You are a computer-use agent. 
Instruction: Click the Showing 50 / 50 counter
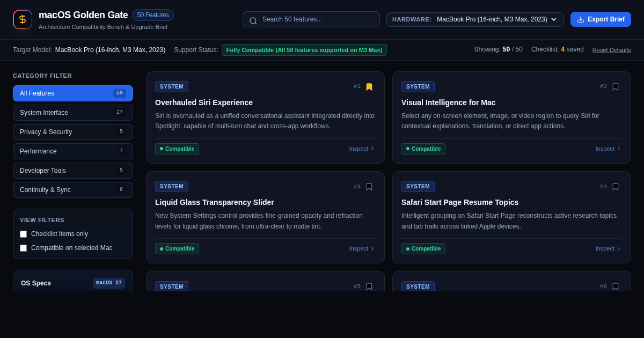pos(498,49)
